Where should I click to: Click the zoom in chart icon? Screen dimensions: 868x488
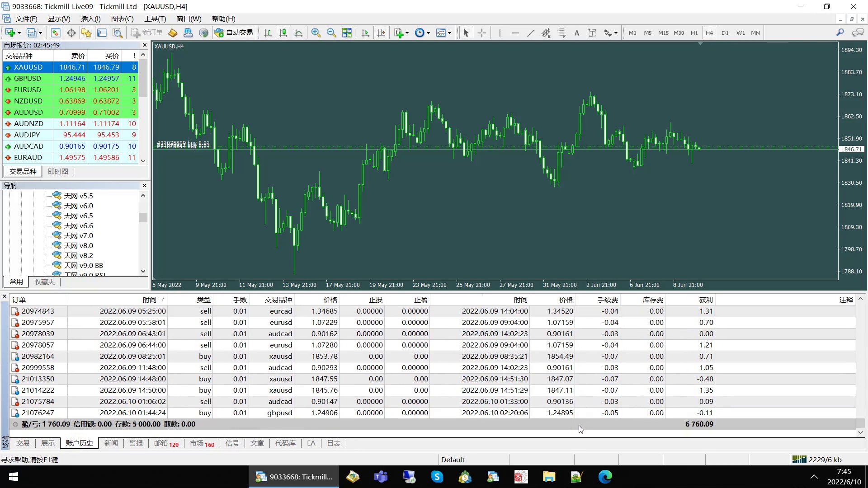tap(316, 33)
